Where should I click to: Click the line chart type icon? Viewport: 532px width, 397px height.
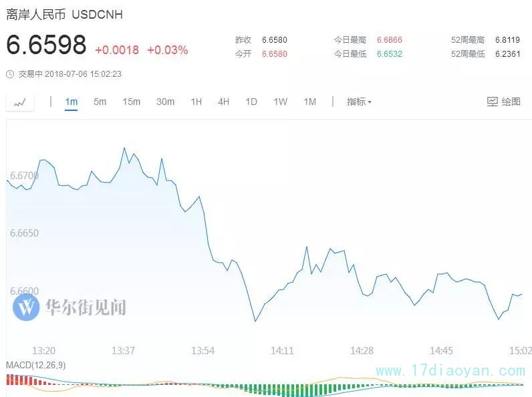20,102
